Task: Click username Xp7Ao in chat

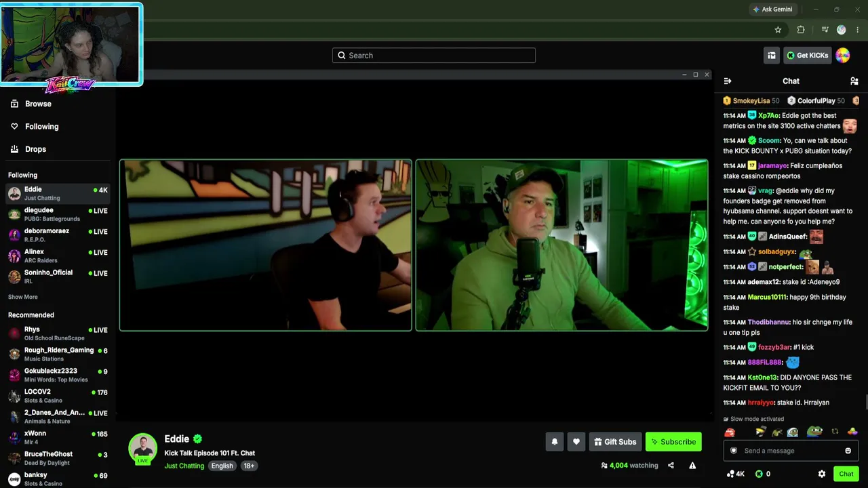Action: [768, 116]
